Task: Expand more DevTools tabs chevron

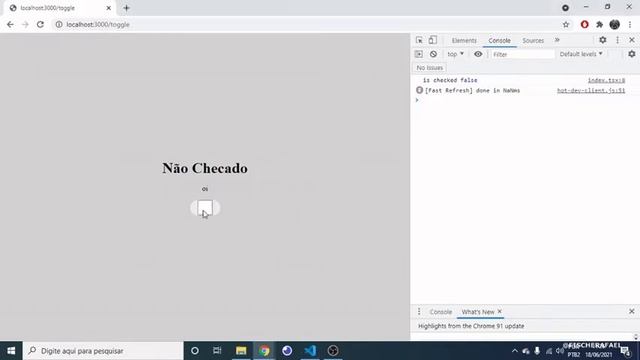Action: [557, 40]
